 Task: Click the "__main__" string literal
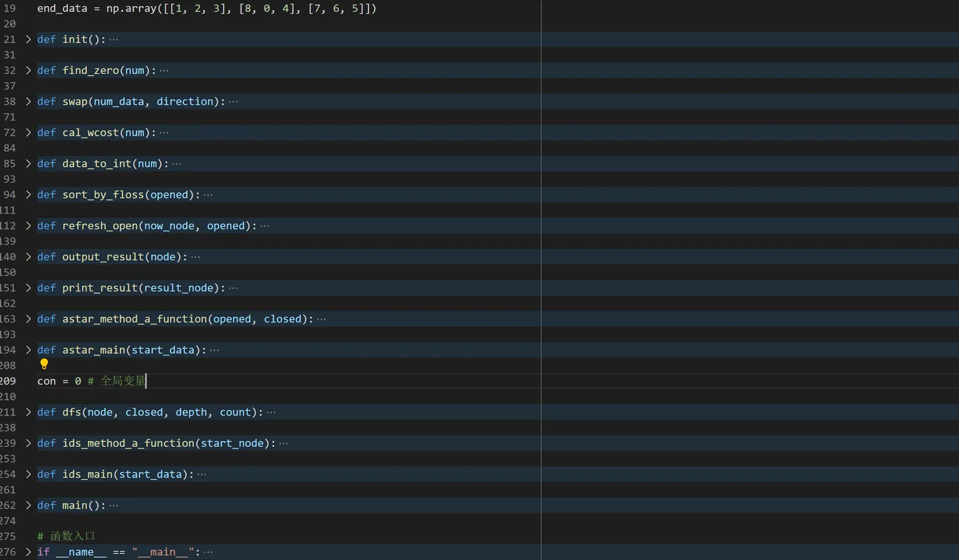(x=163, y=552)
